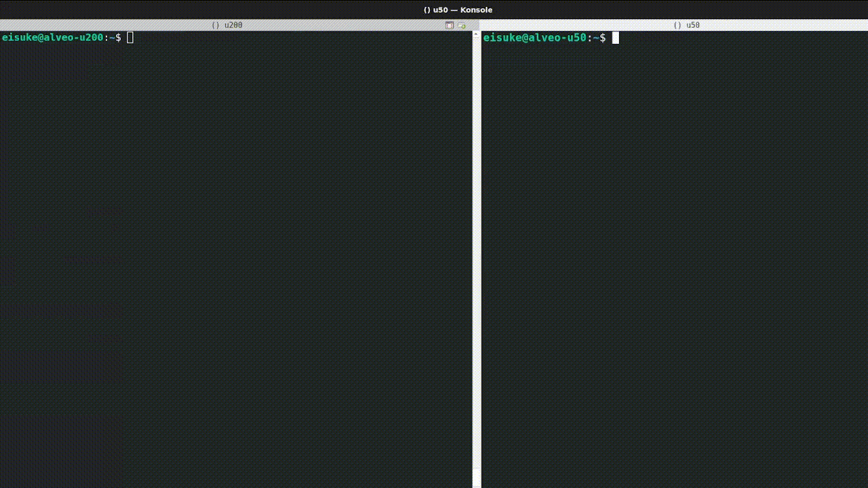Click the $ prompt in the u200 terminal
The width and height of the screenshot is (868, 488).
click(119, 37)
